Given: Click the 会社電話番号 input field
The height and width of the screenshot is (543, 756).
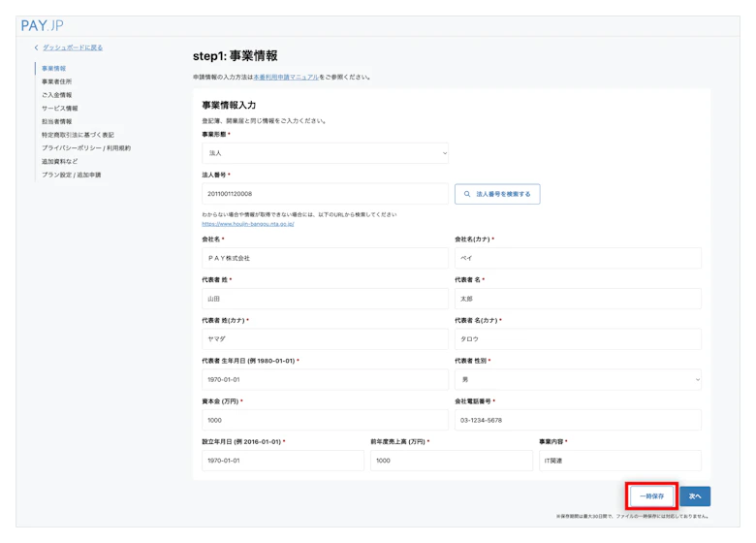Looking at the screenshot, I should click(578, 420).
